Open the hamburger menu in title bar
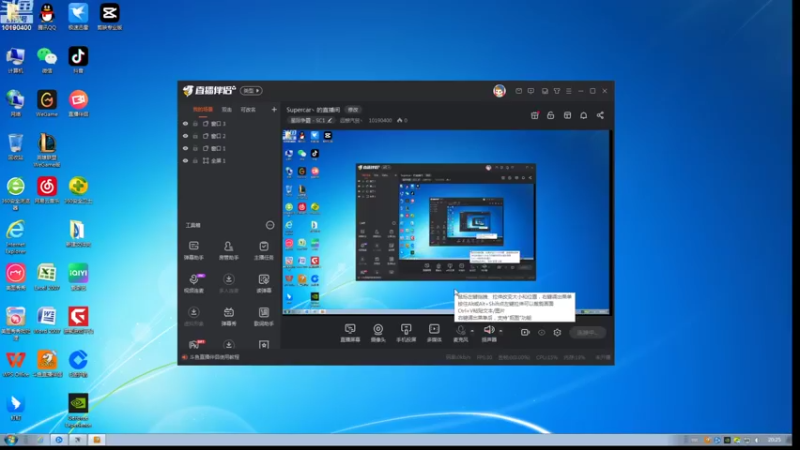This screenshot has width=800, height=450. click(569, 91)
